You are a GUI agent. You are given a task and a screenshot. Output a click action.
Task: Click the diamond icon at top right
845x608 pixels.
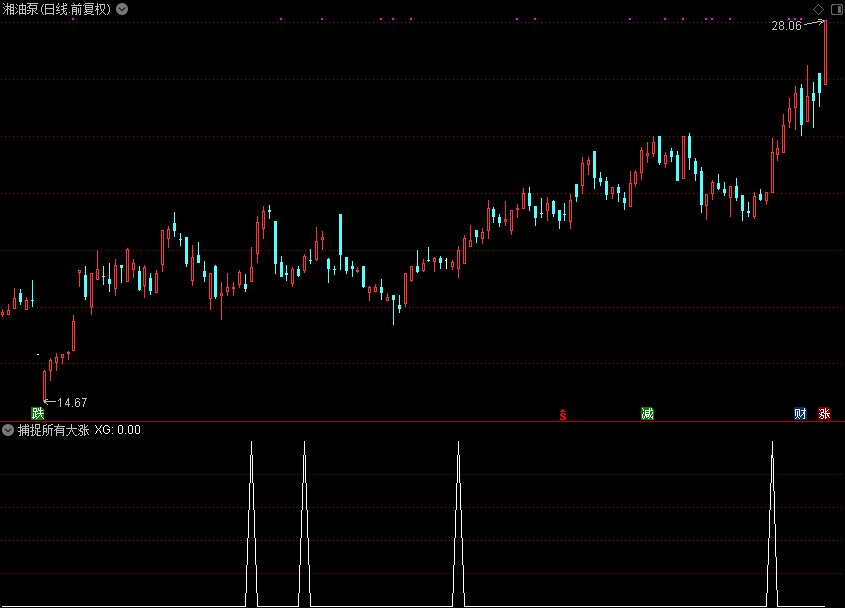tap(819, 9)
